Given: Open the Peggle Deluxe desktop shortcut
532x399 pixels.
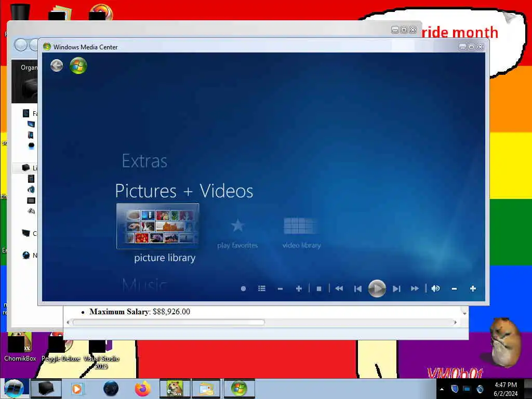Looking at the screenshot, I should click(61, 347).
